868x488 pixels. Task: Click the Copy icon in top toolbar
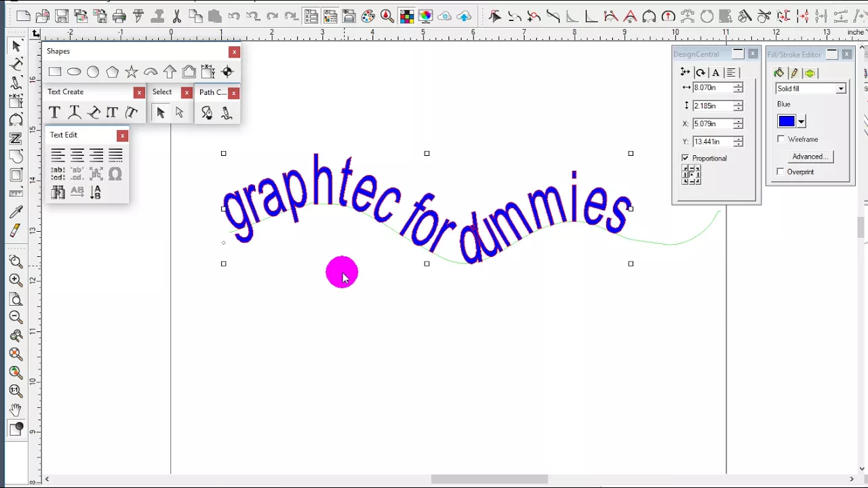tap(195, 16)
